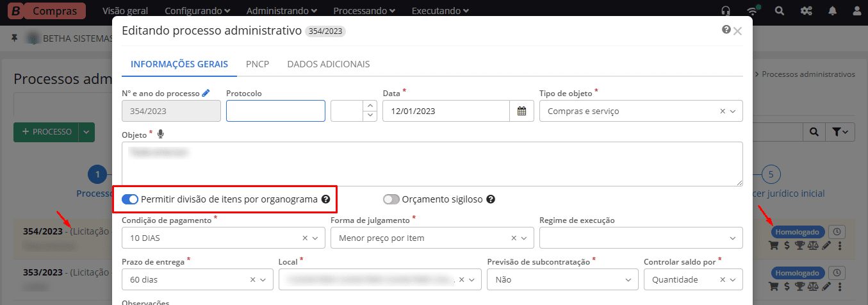Screen dimensions: 868x305
Task: Click the pencil icon beside process number
Action: click(206, 94)
